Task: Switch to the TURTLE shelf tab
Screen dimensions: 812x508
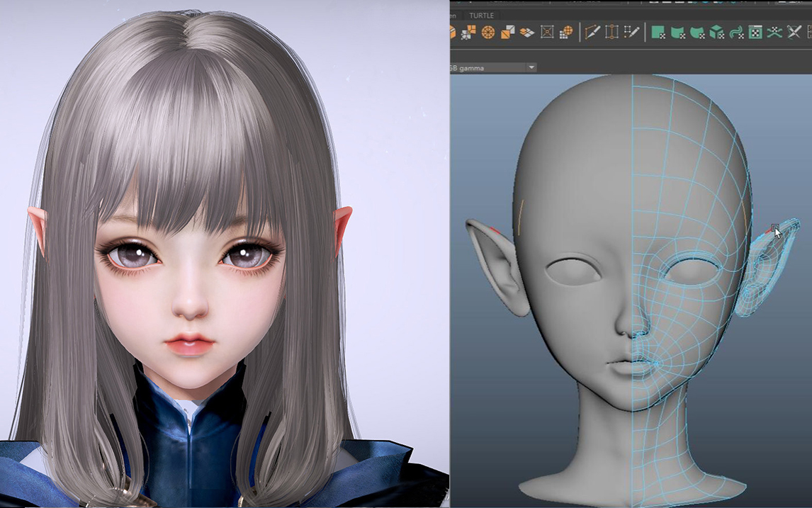Action: tap(481, 15)
